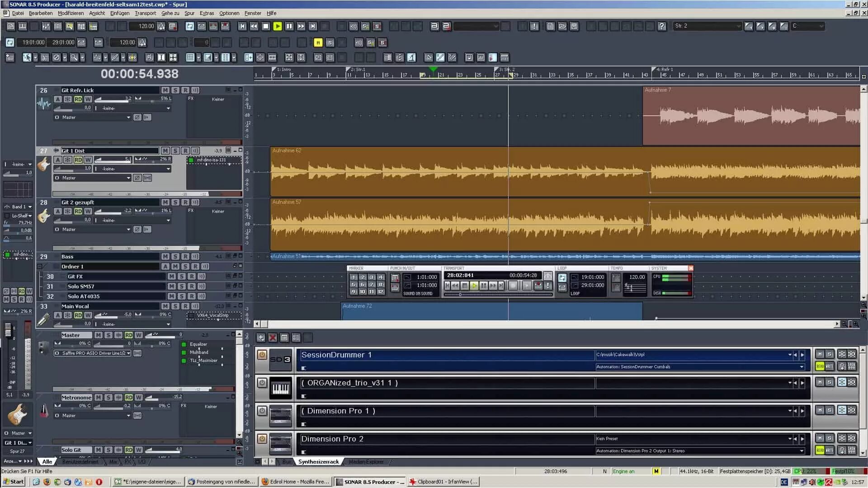Open the Transport menu

tap(145, 13)
